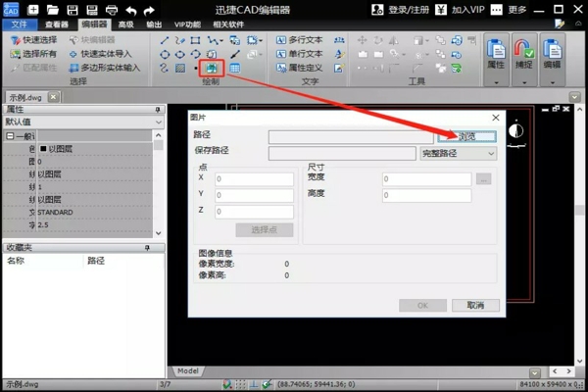Select the Hatch fill tool
Screen dimensions: 588x392
click(180, 69)
